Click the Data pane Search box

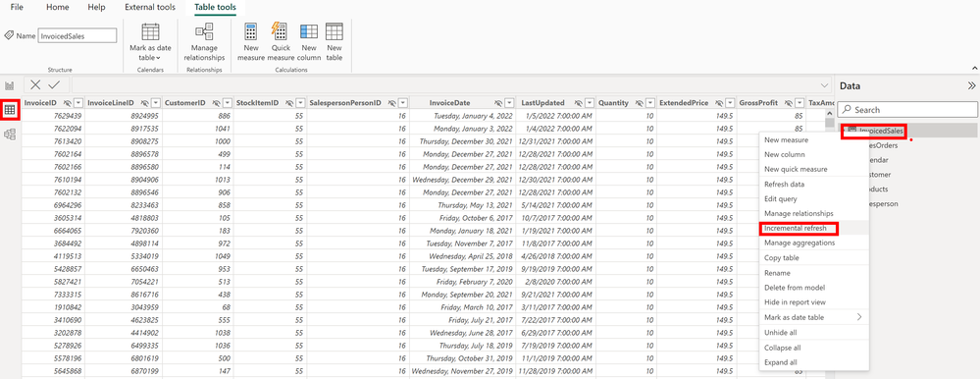[x=906, y=109]
